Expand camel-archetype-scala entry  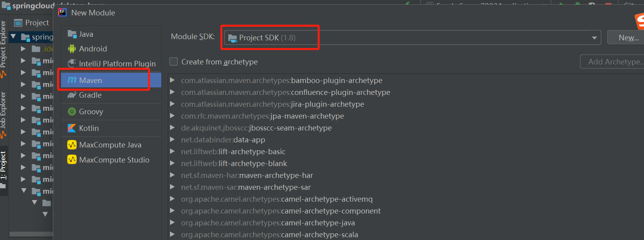172,234
